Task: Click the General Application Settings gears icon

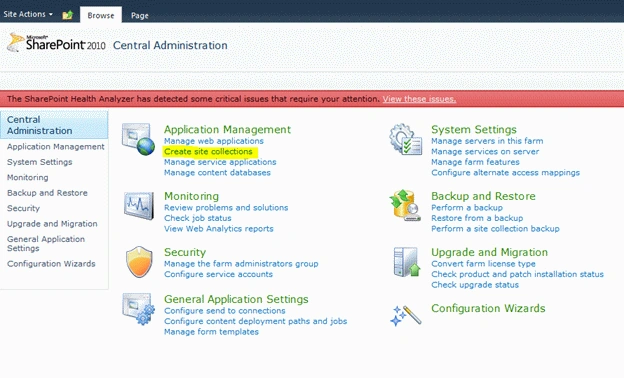Action: click(x=138, y=309)
